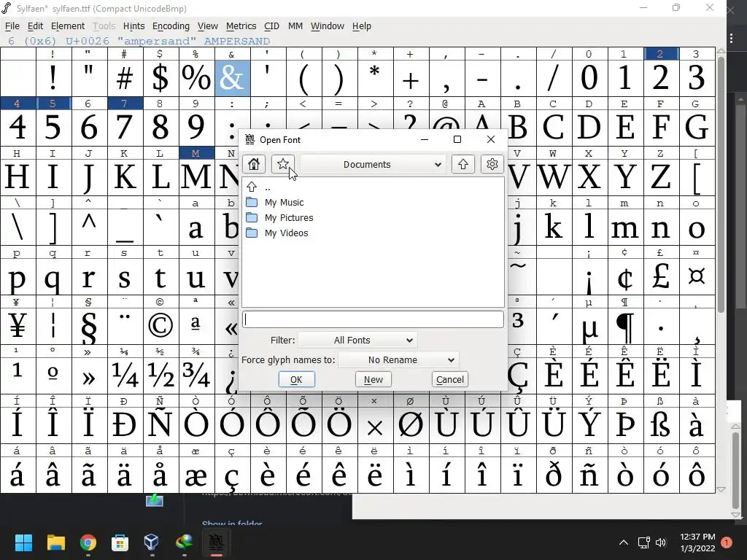
Task: Open the All Fonts filter dropdown
Action: 357,340
